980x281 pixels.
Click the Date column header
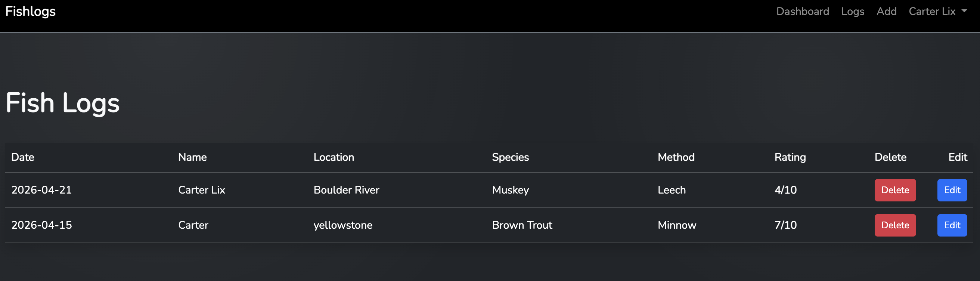[23, 157]
